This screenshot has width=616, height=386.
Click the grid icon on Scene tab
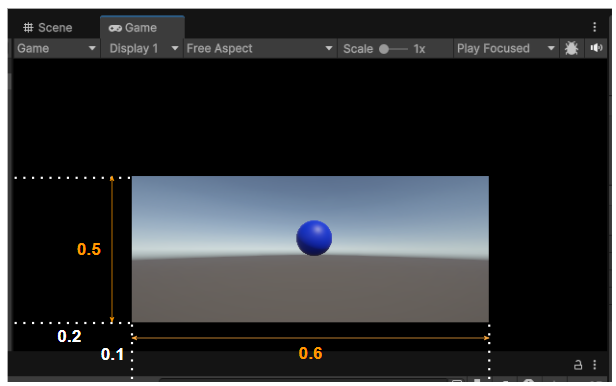pyautogui.click(x=28, y=27)
